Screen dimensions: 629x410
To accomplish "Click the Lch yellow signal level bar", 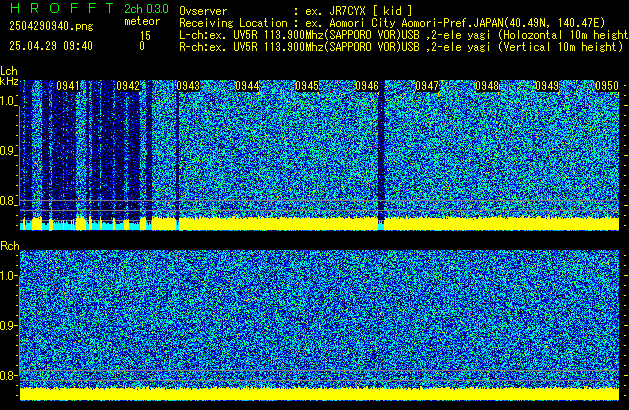I will point(319,223).
